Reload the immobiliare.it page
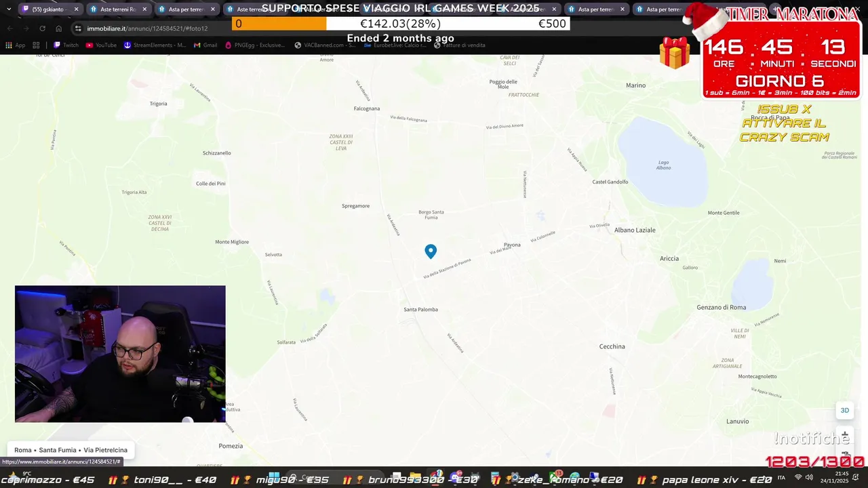This screenshot has width=868, height=488. [42, 28]
